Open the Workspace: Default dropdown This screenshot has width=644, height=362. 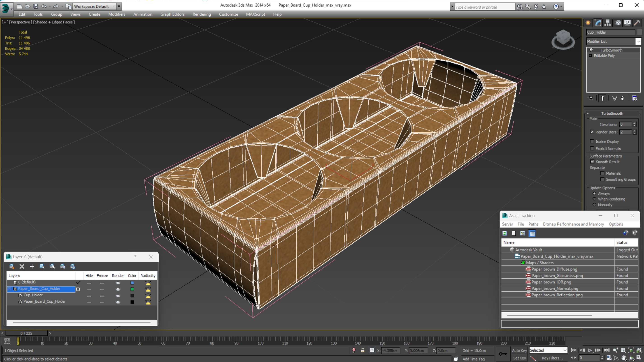[x=94, y=6]
